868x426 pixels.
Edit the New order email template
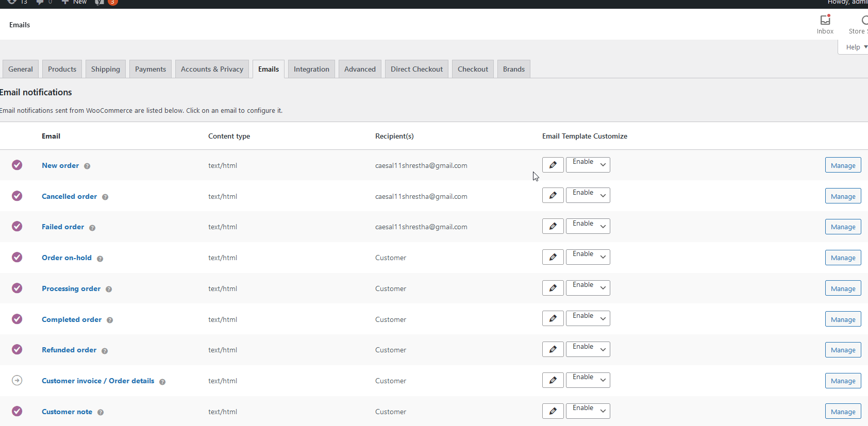[553, 165]
